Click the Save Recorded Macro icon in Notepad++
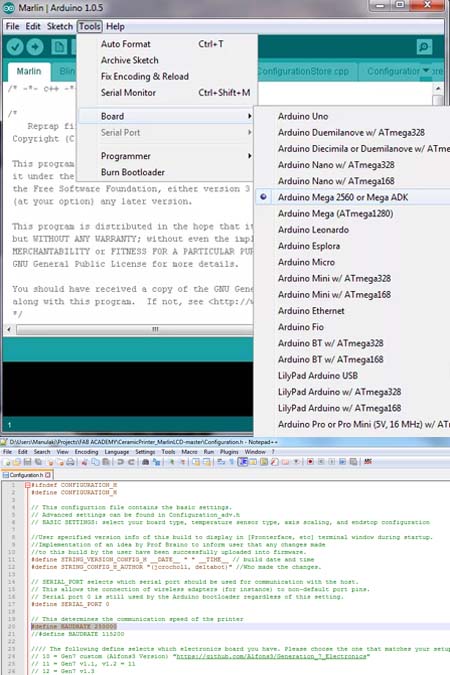This screenshot has height=675, width=450. (354, 462)
